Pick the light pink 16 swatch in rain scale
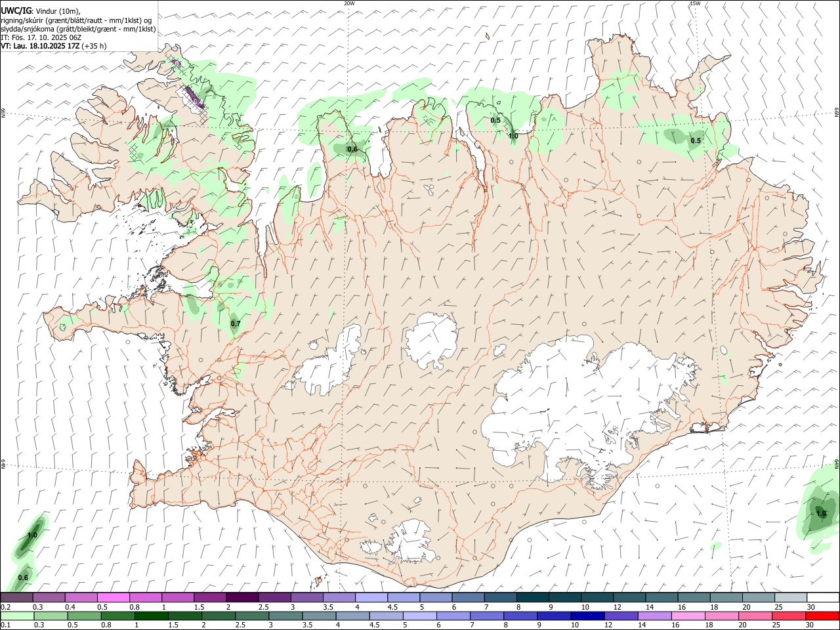Screen dimensions: 840x630 coord(688,616)
